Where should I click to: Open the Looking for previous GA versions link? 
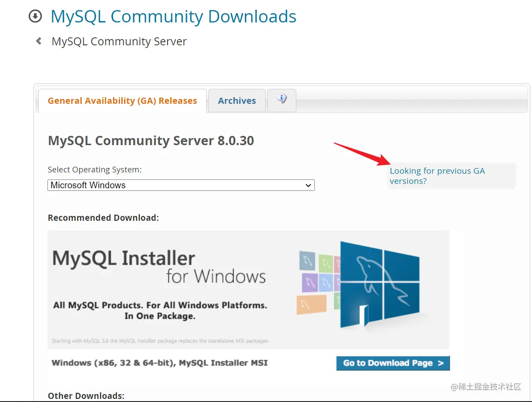tap(437, 175)
